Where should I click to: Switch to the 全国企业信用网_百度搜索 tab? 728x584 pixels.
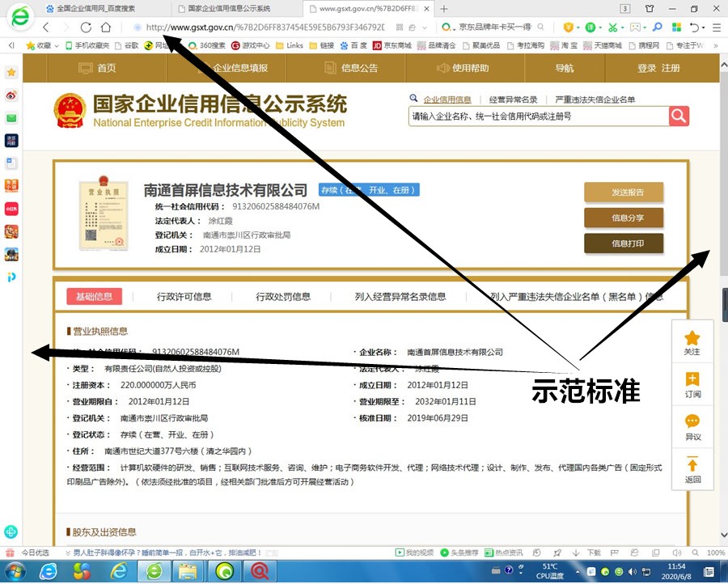coord(95,8)
